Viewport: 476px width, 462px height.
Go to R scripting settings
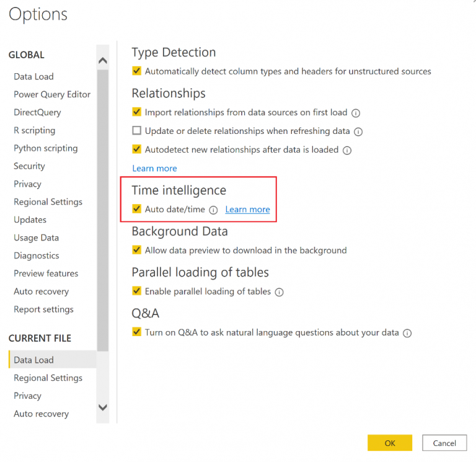tap(34, 130)
